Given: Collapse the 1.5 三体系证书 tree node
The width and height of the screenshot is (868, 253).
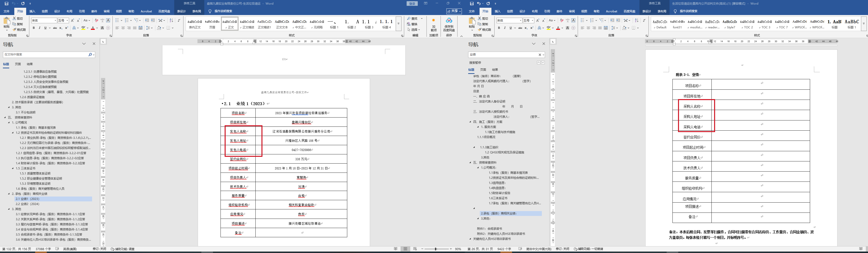Looking at the screenshot, I should point(13,168).
